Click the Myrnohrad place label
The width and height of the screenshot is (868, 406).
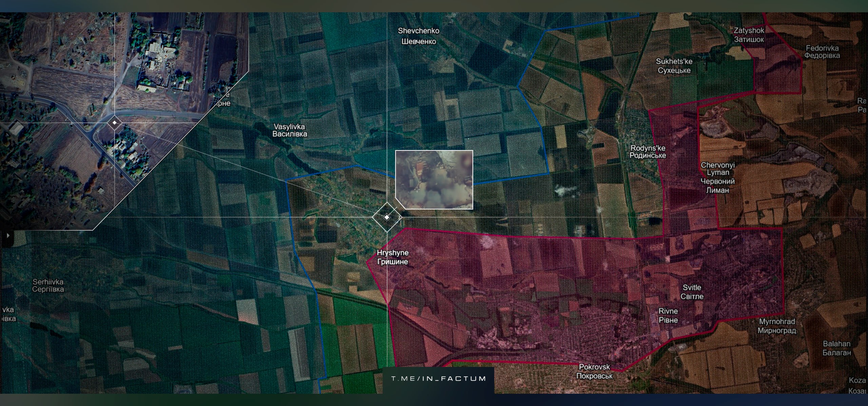(x=777, y=326)
